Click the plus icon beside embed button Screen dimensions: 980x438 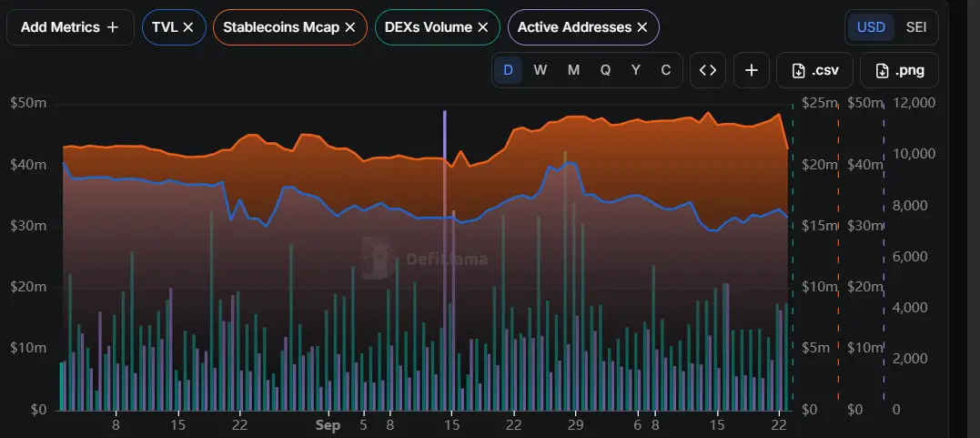click(752, 70)
